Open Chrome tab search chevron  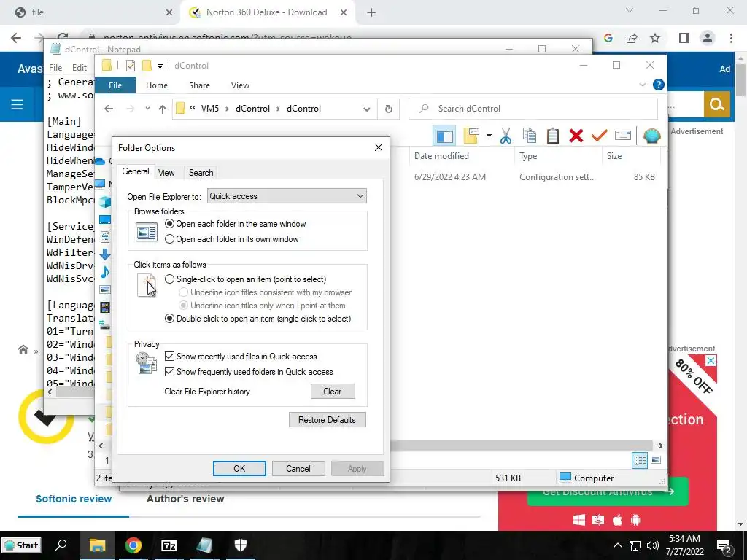630,10
